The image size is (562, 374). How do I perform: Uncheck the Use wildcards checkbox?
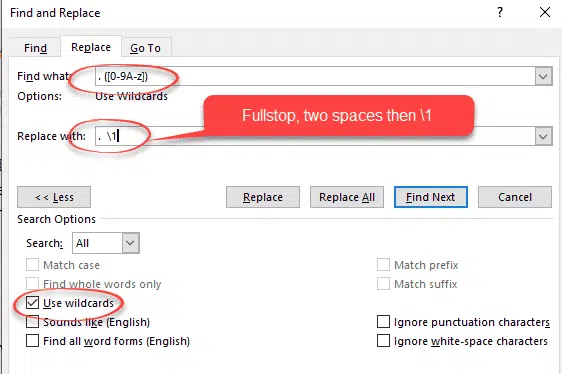32,303
